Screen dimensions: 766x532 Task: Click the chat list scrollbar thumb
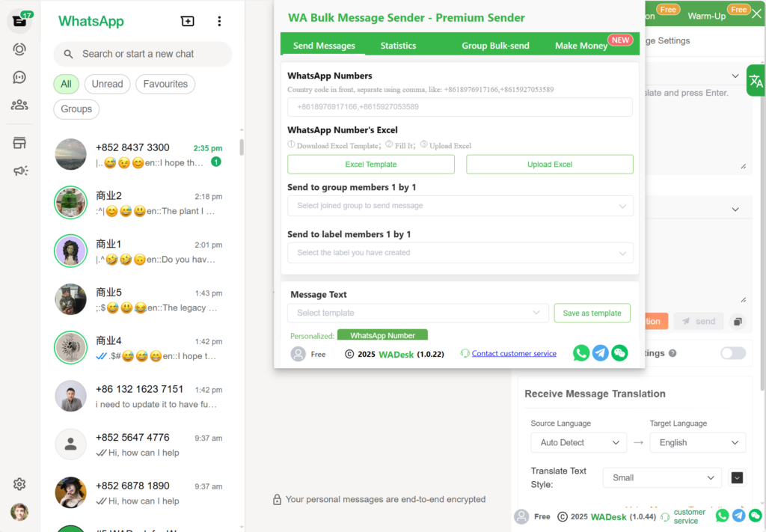pos(242,147)
